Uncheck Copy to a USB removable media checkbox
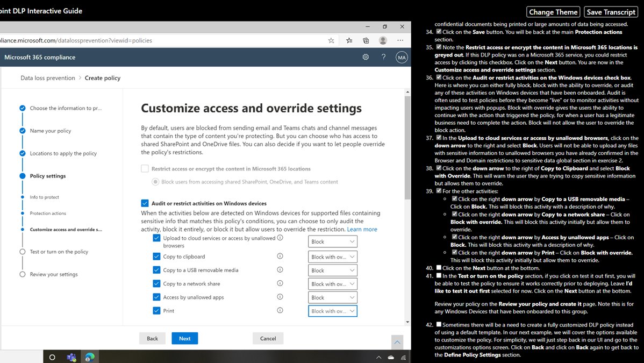 click(x=156, y=270)
